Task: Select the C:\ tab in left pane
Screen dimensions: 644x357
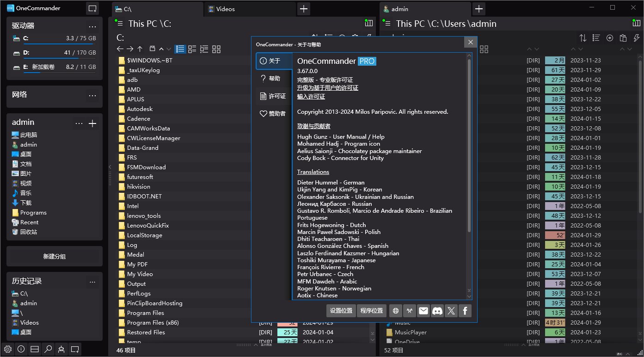Action: 158,9
